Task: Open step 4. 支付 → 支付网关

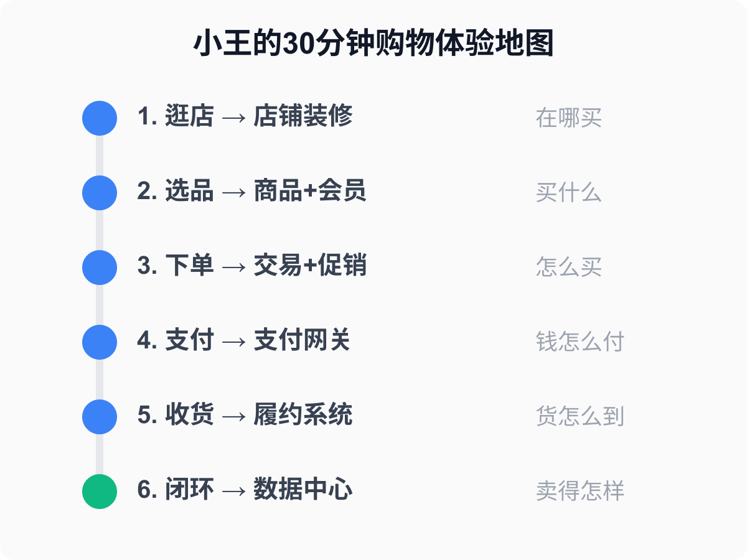Action: 243,341
